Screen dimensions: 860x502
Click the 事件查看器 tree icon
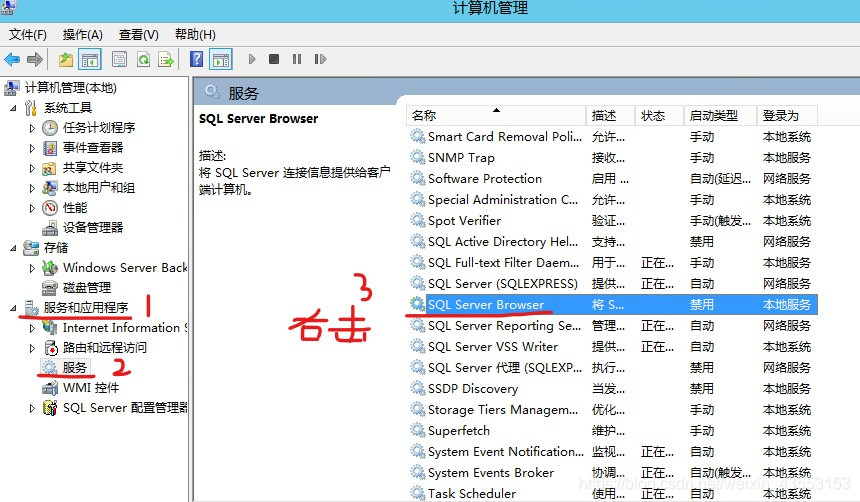(x=50, y=148)
